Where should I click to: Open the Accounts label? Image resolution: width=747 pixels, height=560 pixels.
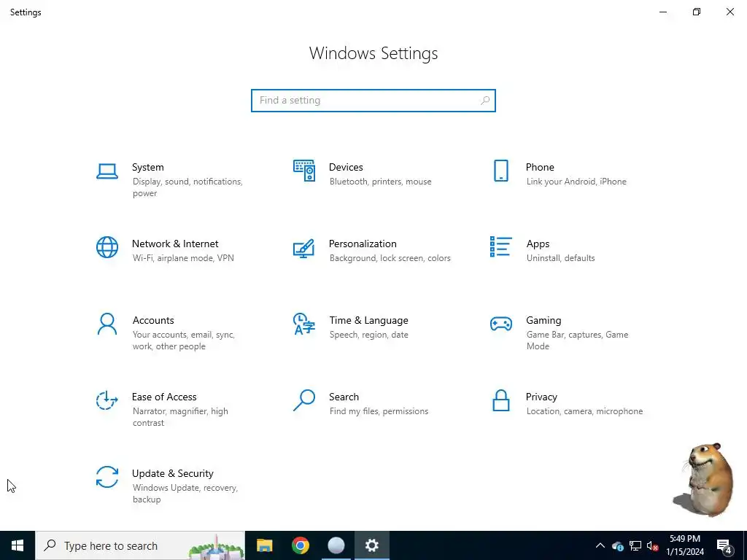pos(153,321)
